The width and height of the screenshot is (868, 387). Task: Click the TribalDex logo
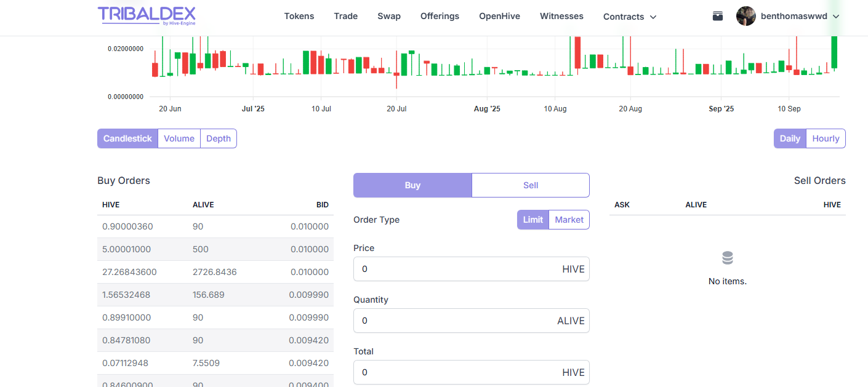pos(147,15)
